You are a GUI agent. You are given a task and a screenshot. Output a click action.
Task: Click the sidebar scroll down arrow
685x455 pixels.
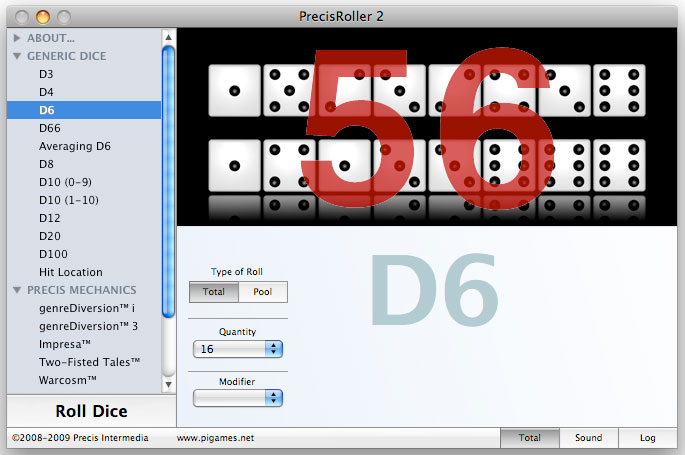pos(168,385)
